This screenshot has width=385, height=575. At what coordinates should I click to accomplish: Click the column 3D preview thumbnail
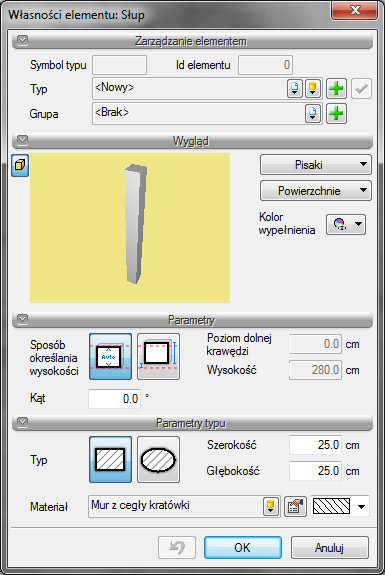pos(130,228)
